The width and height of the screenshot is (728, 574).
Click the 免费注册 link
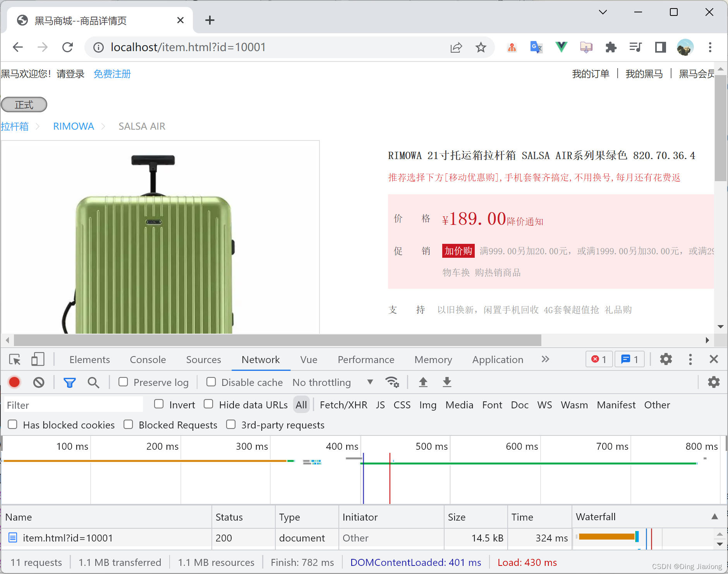112,74
